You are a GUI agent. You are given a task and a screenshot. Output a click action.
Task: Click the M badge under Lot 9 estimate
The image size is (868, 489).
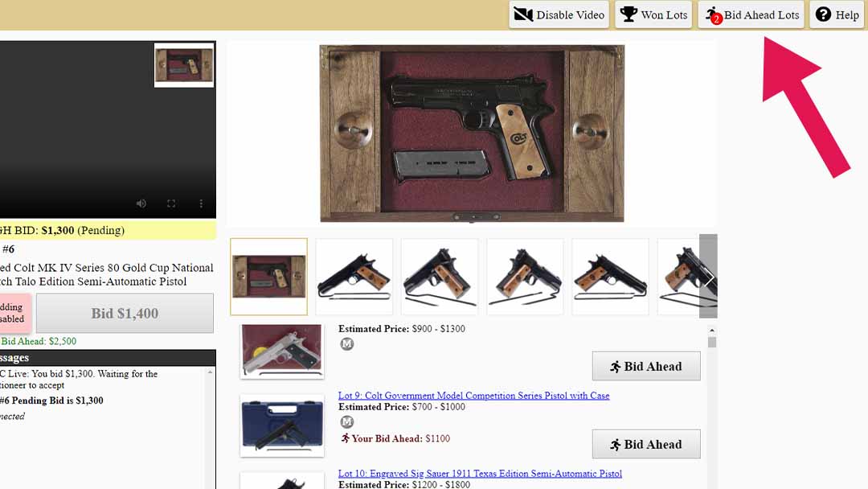pos(346,422)
